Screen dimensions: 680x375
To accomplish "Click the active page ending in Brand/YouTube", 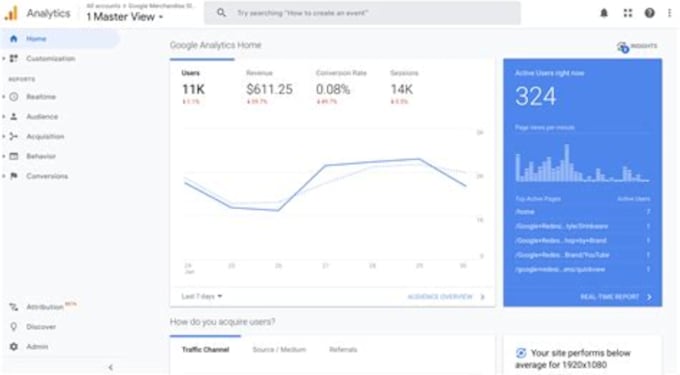I will (582, 255).
